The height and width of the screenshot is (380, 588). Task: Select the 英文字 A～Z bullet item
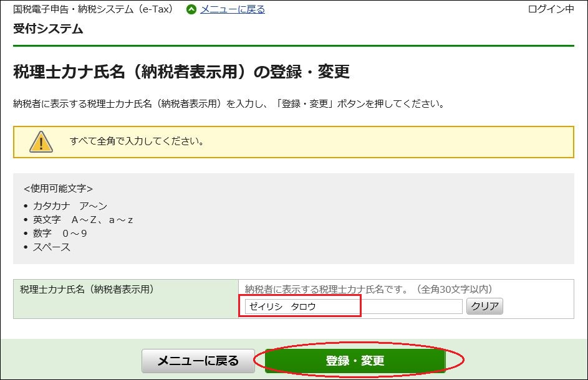82,220
